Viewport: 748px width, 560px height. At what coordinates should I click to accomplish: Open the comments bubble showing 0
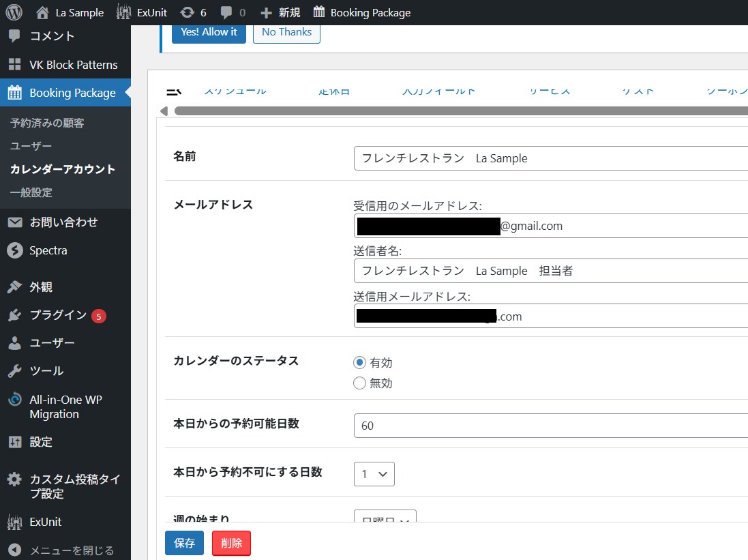233,12
